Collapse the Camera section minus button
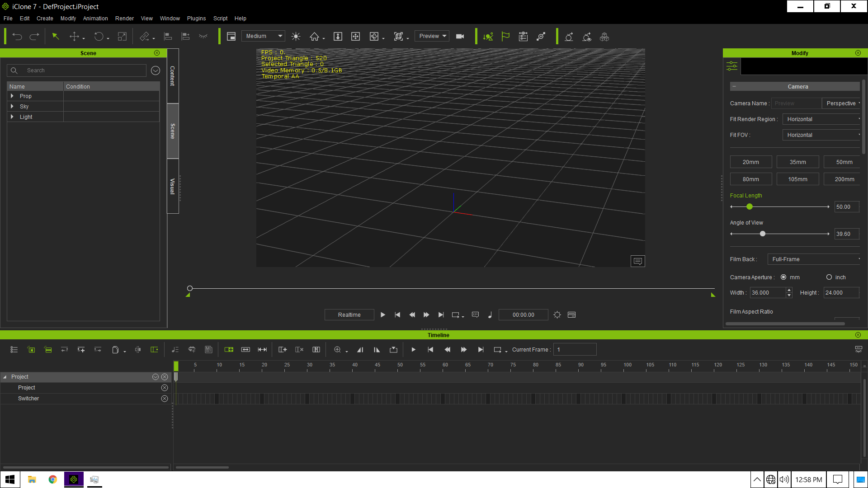Viewport: 868px width, 488px height. 734,86
